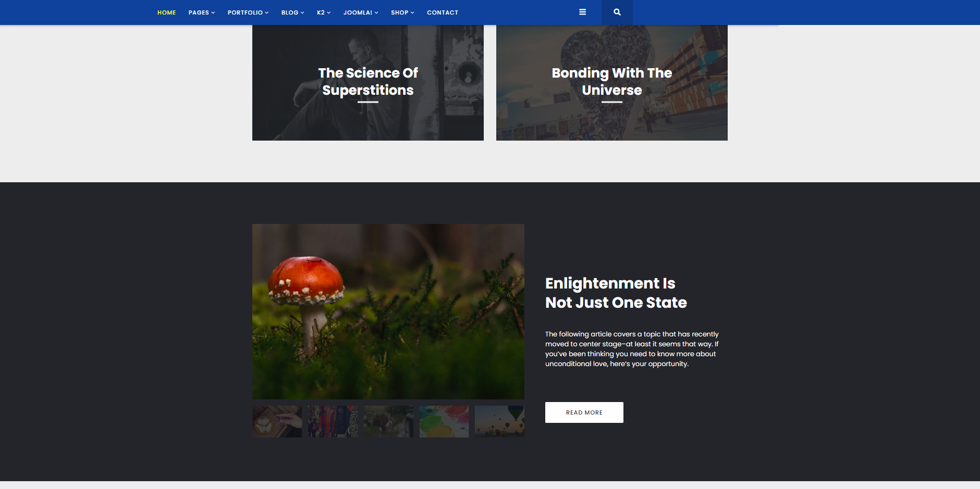This screenshot has width=980, height=489.
Task: Click the Read More button
Action: click(584, 412)
